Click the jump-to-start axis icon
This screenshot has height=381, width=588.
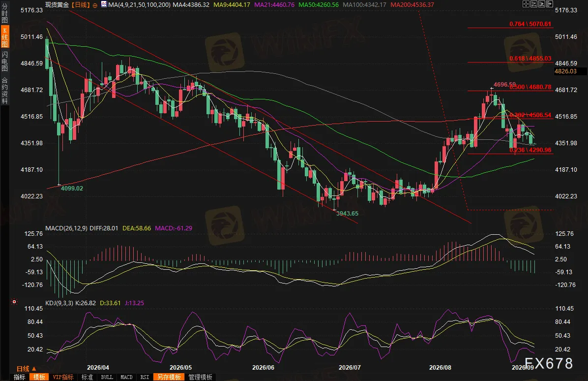[533, 4]
